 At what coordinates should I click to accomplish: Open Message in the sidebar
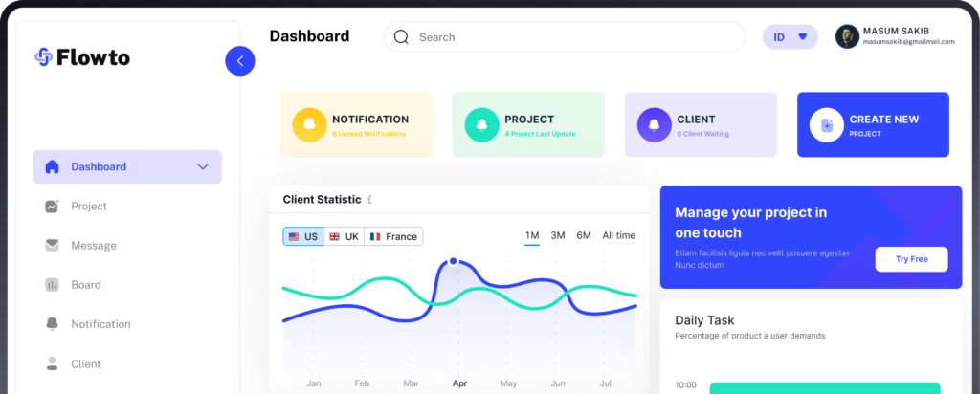(93, 246)
